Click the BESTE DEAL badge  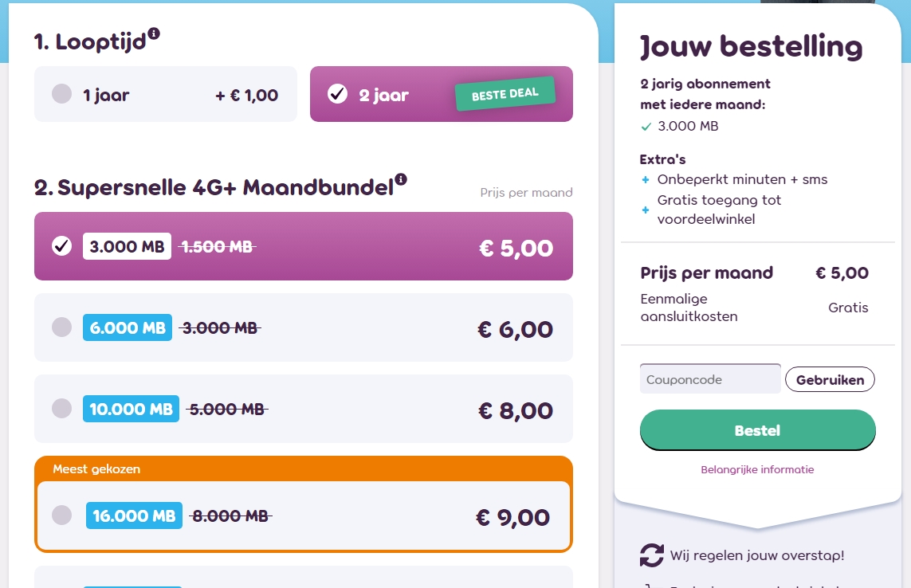pos(505,93)
